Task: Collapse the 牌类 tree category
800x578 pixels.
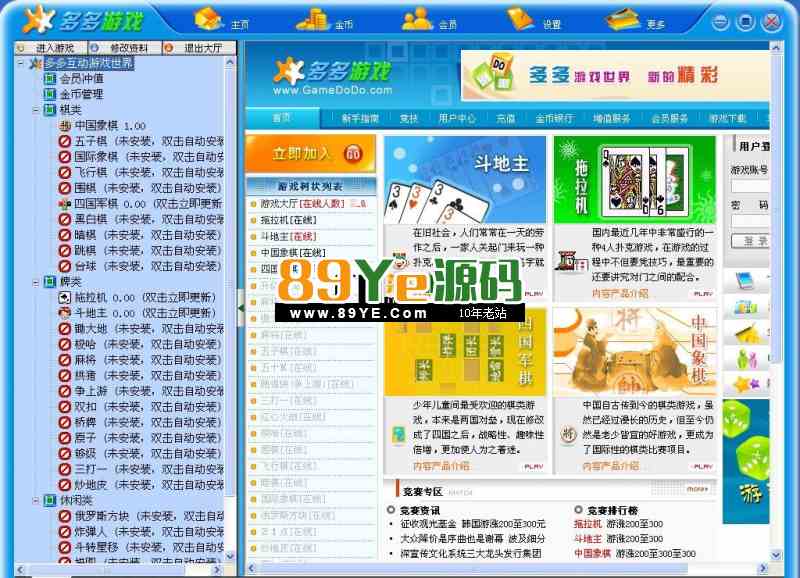Action: pos(36,282)
